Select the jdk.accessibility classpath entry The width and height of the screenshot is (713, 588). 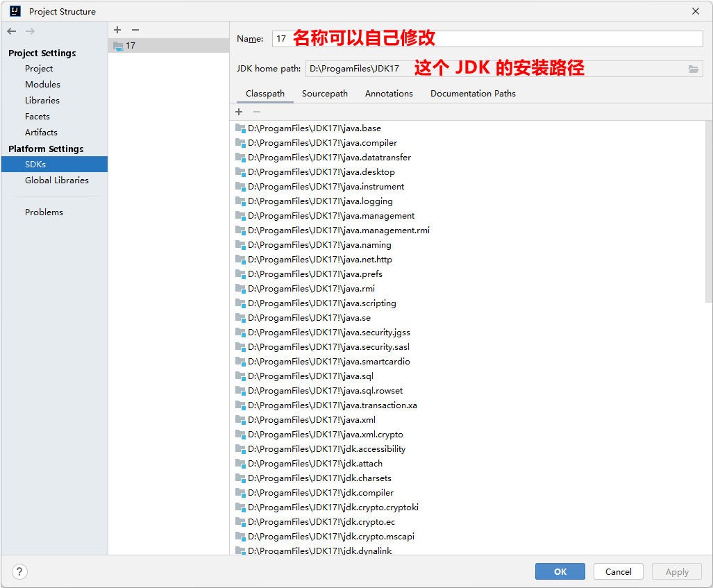321,449
